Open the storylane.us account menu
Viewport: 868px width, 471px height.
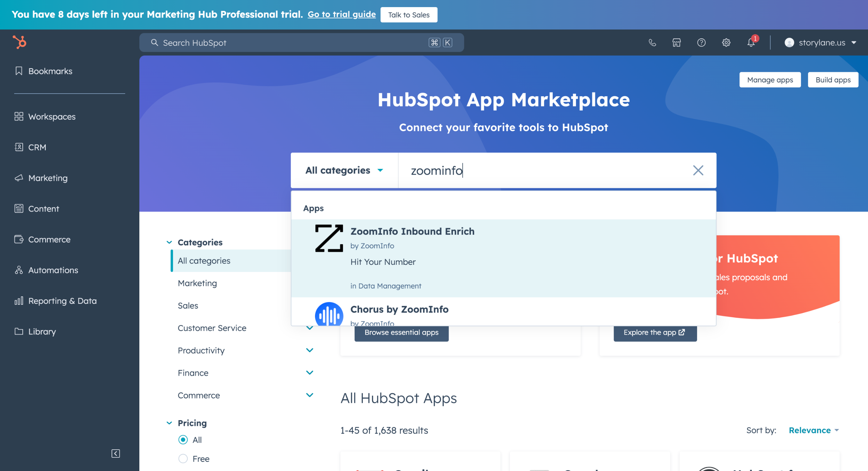(x=821, y=43)
